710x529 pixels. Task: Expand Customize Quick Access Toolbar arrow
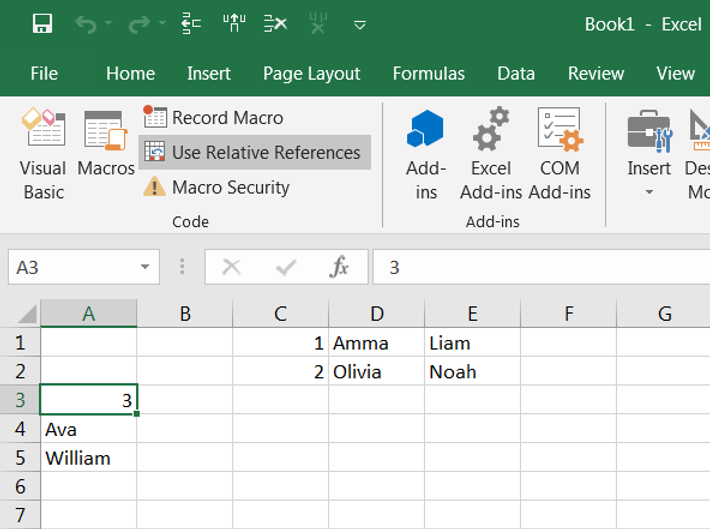(x=360, y=25)
